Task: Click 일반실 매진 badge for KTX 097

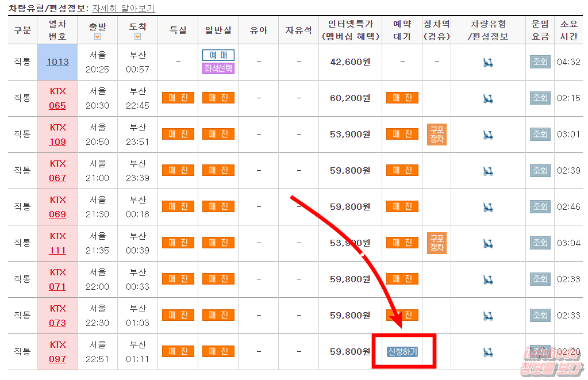Action: pos(218,351)
